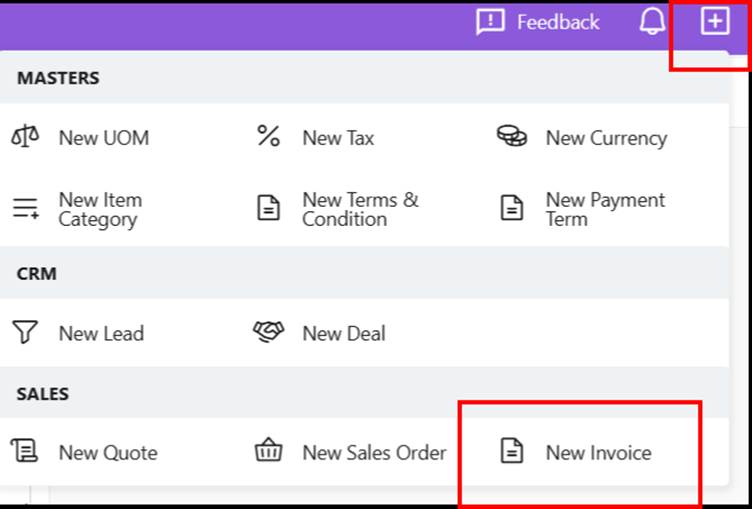Viewport: 752px width, 509px height.
Task: Click the Feedback speech bubble icon
Action: tap(490, 22)
